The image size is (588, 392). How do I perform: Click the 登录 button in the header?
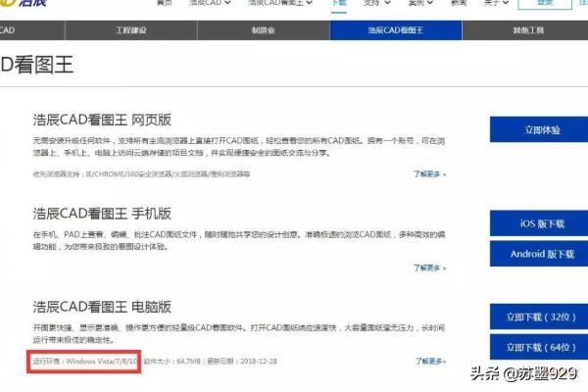tap(545, 4)
